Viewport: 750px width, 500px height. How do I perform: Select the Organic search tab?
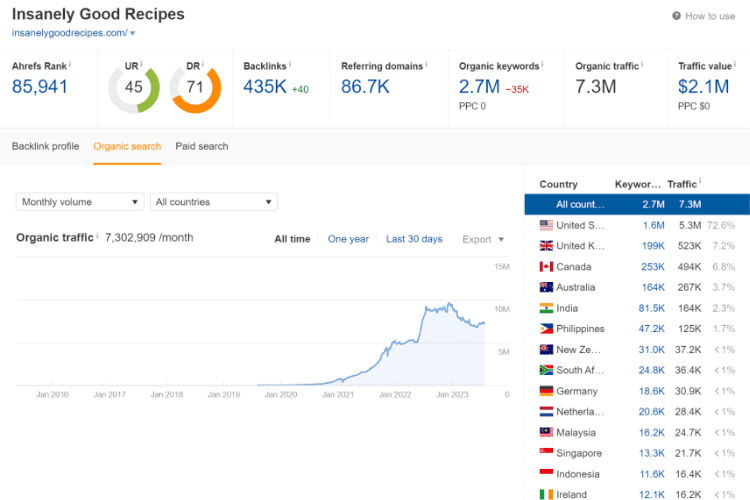pyautogui.click(x=127, y=146)
